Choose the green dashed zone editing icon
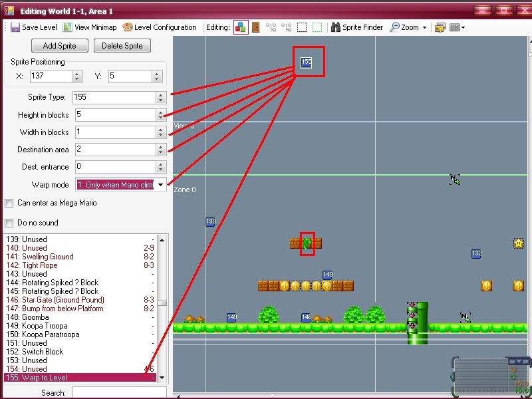This screenshot has width=532, height=399. 317,27
